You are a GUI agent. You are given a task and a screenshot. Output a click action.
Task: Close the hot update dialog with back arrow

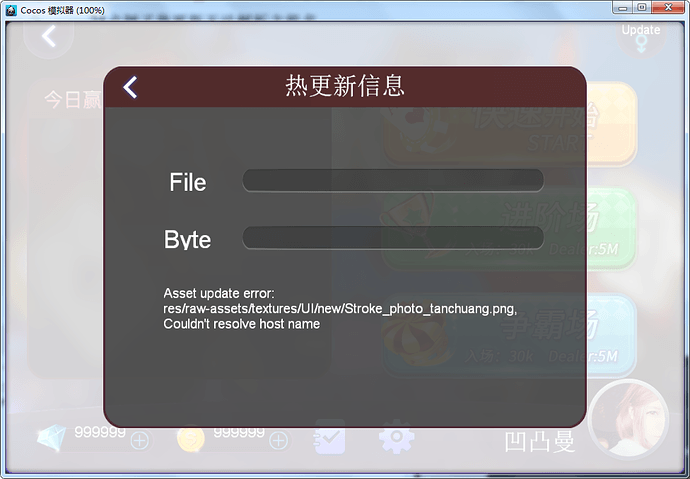tap(130, 87)
